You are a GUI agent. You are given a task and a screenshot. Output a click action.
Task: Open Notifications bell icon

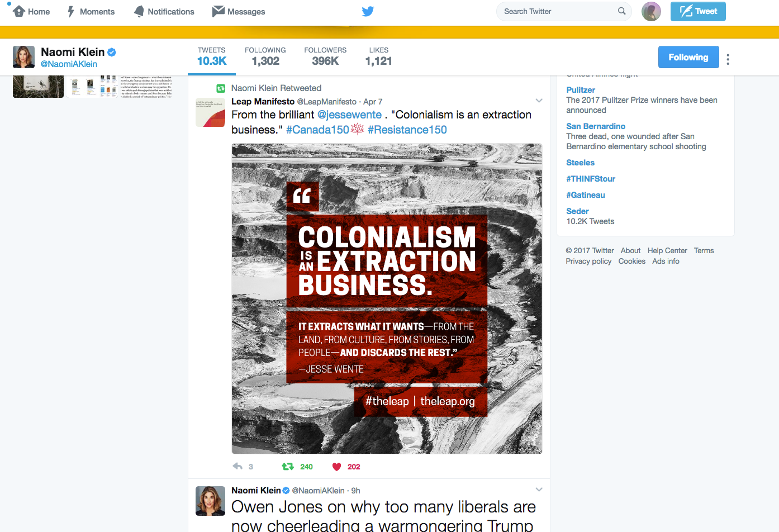click(139, 11)
